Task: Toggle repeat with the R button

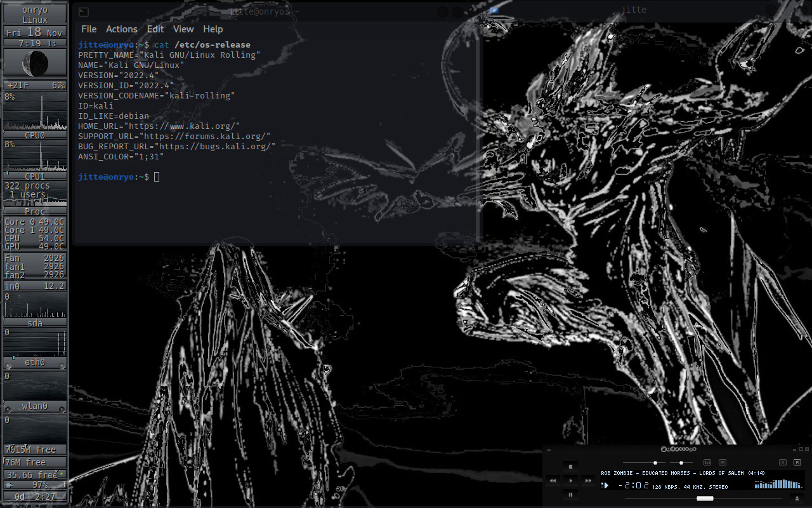Action: point(797,462)
